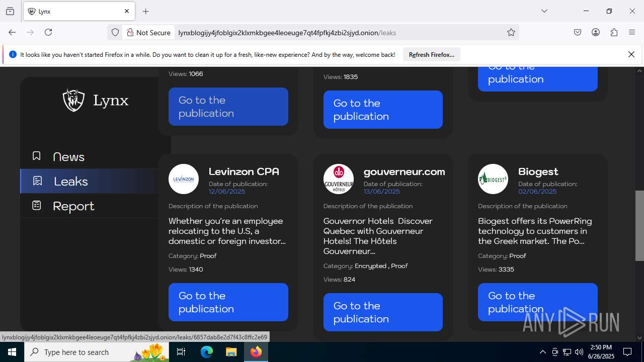The width and height of the screenshot is (644, 362).
Task: Click the gouverneur.com title
Action: click(404, 171)
